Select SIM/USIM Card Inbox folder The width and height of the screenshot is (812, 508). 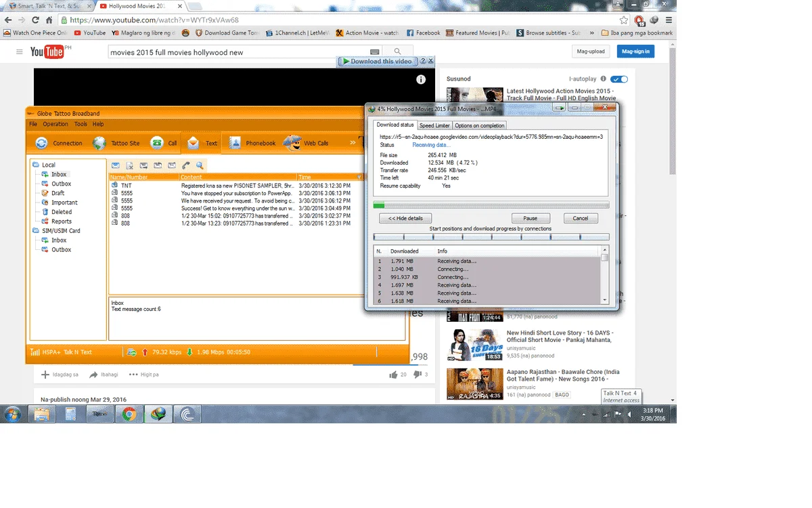point(59,240)
